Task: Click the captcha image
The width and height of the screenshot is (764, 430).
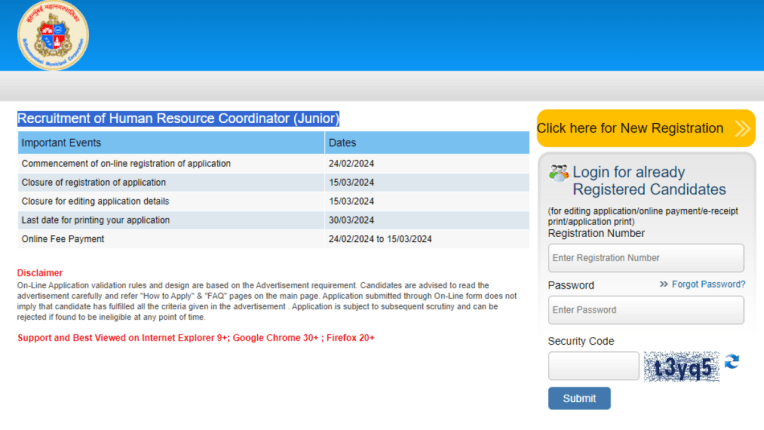Action: point(682,367)
